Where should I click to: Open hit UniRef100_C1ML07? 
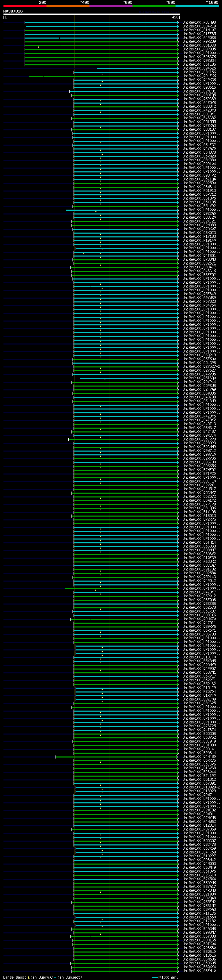(199, 30)
